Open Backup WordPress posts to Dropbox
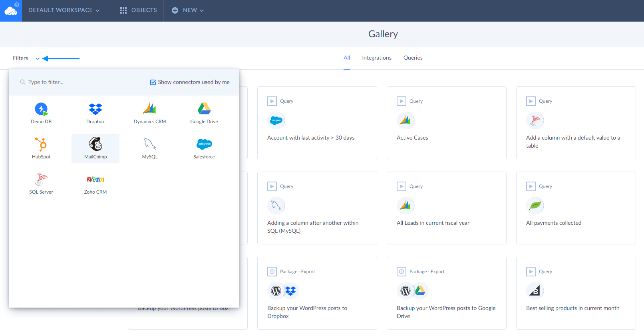644x336 pixels. 317,293
